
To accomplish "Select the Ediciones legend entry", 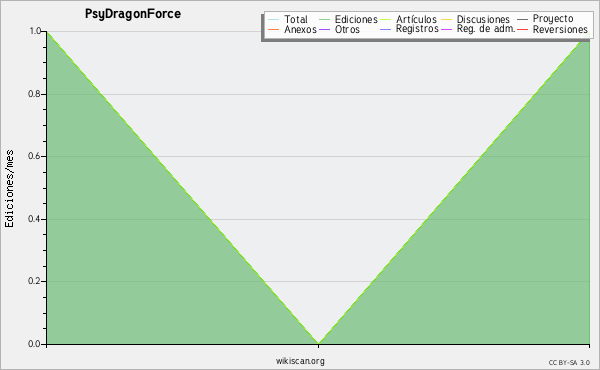I will coord(348,19).
